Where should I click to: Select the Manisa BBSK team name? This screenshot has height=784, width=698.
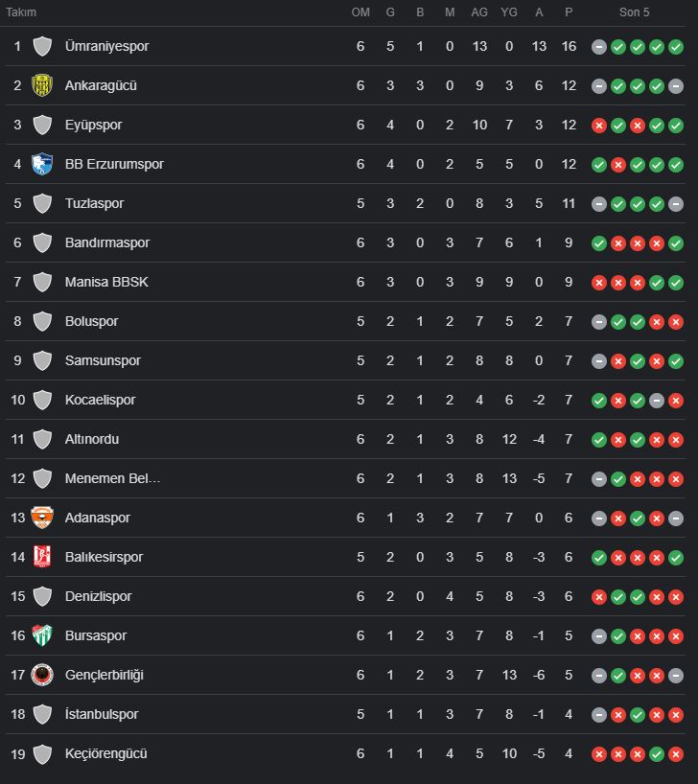pos(106,282)
